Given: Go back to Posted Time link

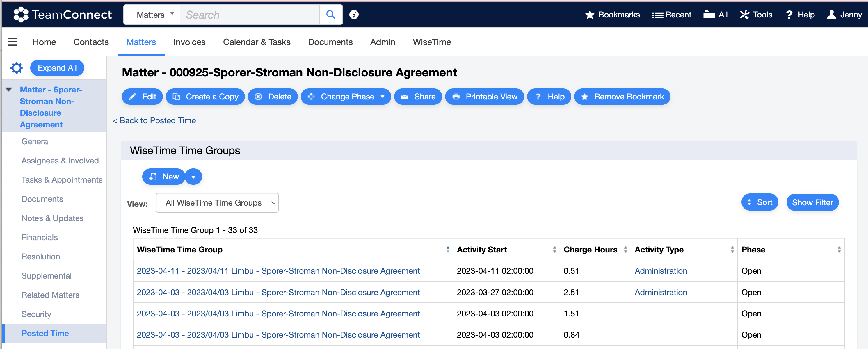Looking at the screenshot, I should click(x=154, y=121).
